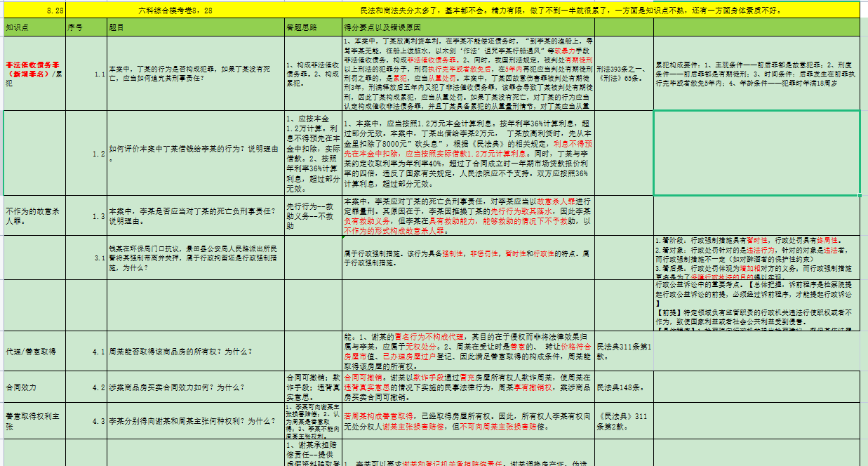Select the answer cell about "年利率36%计算利息"
This screenshot has height=466, width=868.
pos(469,153)
